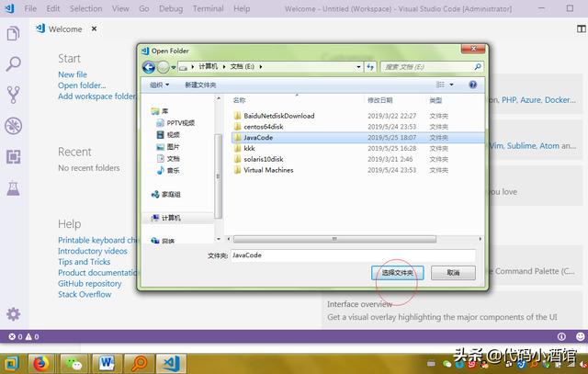Open the 组织 dropdown menu
Viewport: 588px width, 374px height.
pos(159,85)
